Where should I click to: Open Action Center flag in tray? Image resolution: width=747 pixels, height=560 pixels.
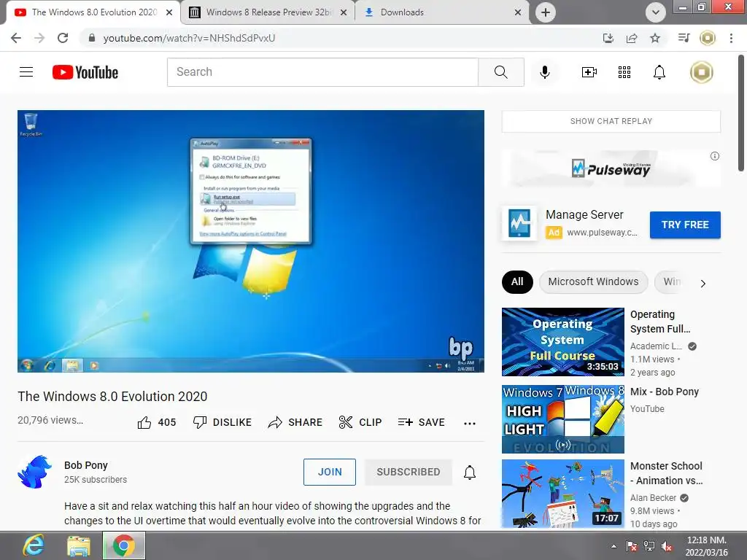[632, 546]
